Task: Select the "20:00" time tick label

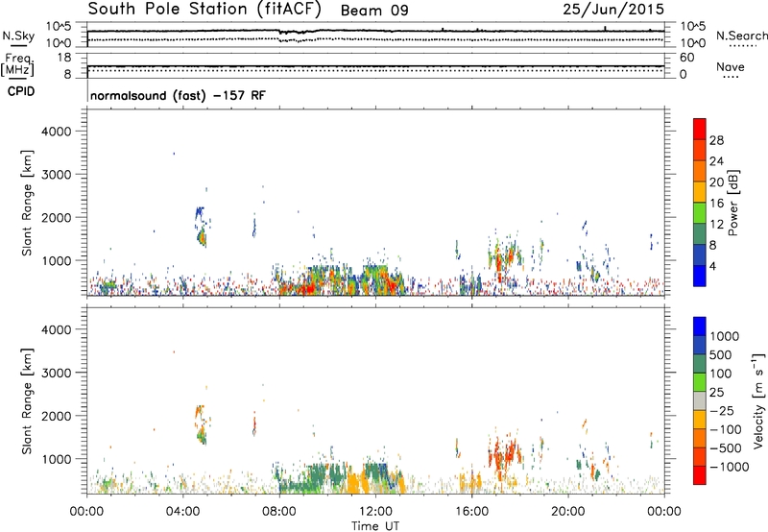Action: pyautogui.click(x=568, y=512)
